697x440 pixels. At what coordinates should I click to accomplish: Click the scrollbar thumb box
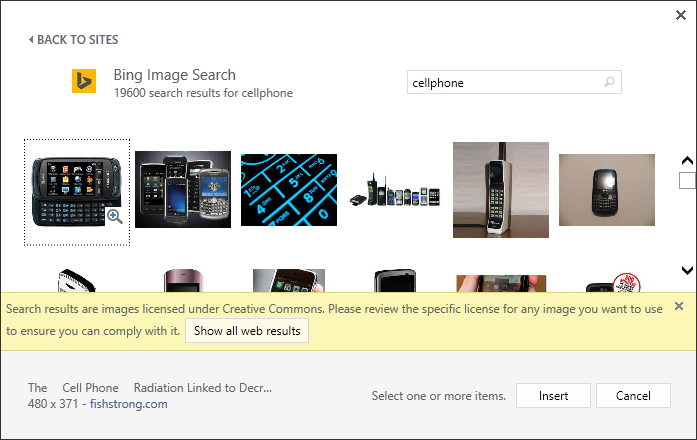pos(687,180)
